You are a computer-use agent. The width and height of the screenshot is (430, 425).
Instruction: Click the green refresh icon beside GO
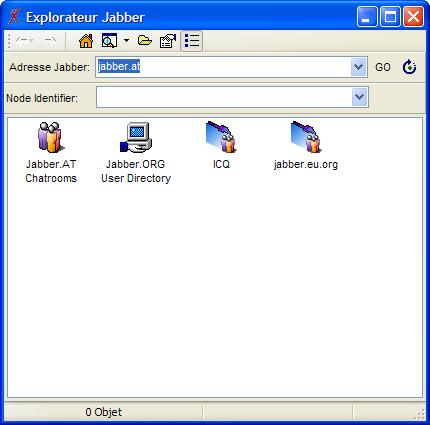409,67
